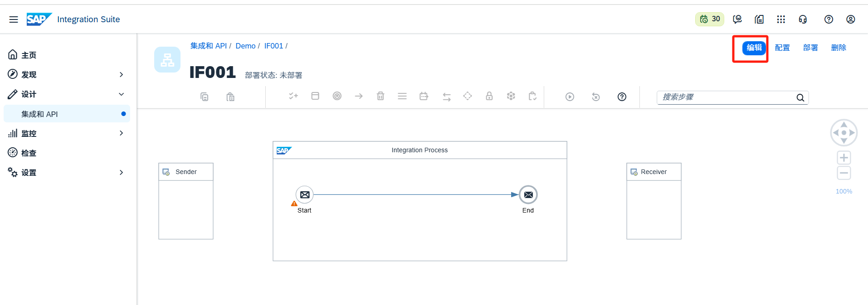Click the window panel toolbar icon
Viewport: 868px width, 305px height.
pos(315,96)
